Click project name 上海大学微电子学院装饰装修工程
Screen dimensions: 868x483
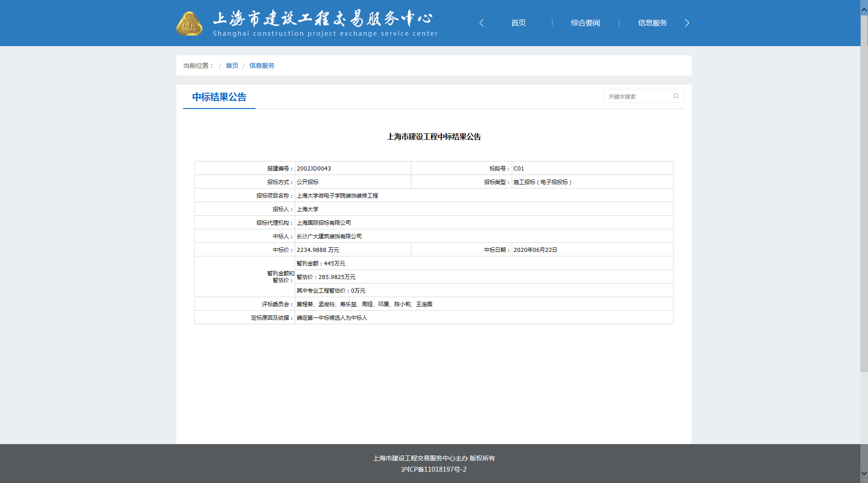(337, 195)
